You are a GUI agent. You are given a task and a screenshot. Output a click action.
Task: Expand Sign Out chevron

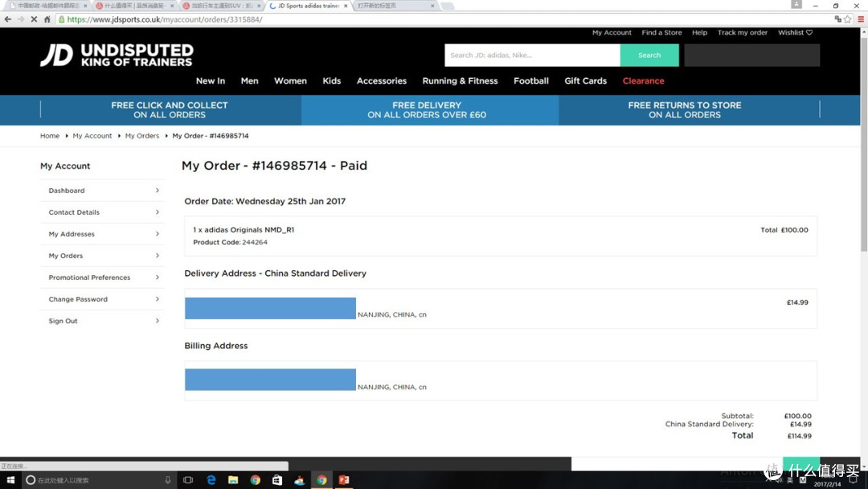[158, 321]
